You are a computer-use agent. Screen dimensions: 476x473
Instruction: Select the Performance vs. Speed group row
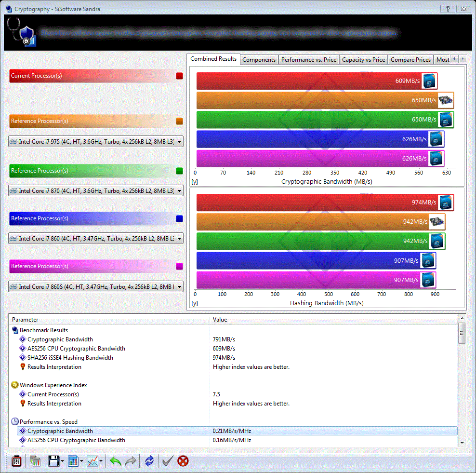click(233, 422)
